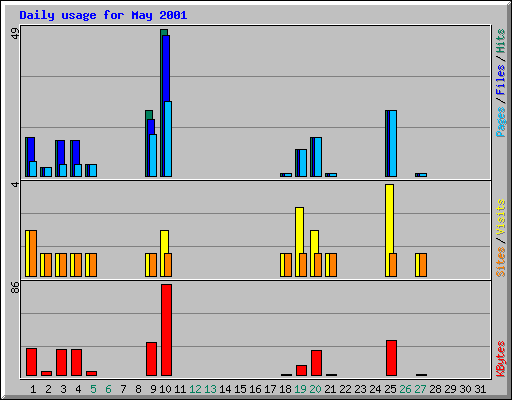Select green day label 6
The image size is (512, 400).
tap(108, 389)
